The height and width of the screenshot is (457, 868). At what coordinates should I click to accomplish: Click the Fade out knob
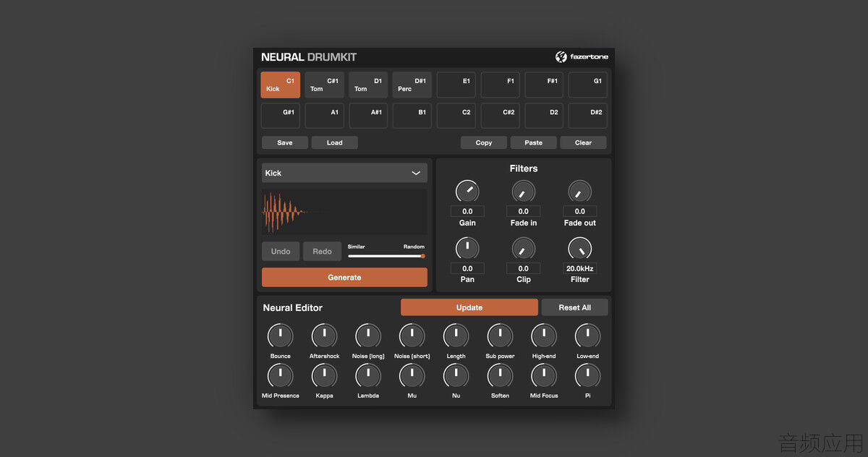(580, 192)
